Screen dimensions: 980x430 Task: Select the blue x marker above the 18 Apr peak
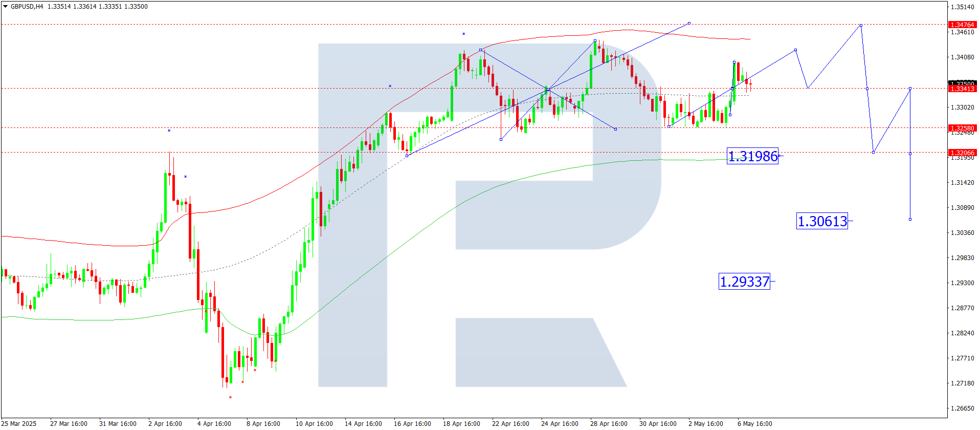pyautogui.click(x=463, y=34)
